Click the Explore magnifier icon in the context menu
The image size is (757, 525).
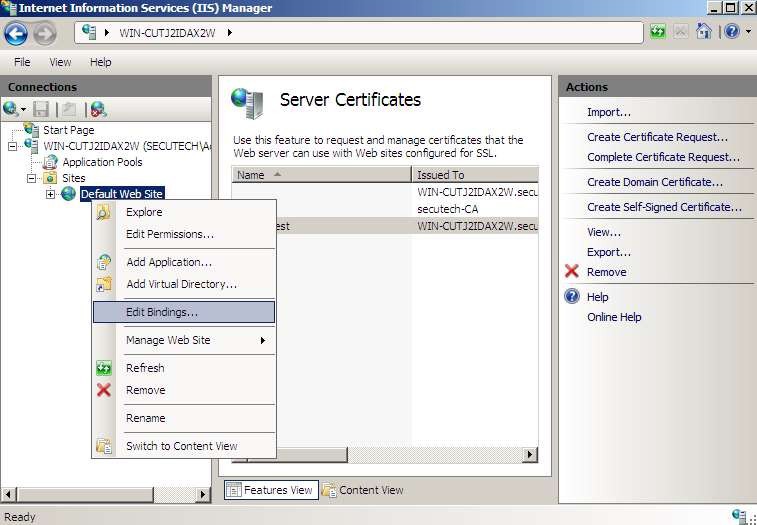click(103, 212)
